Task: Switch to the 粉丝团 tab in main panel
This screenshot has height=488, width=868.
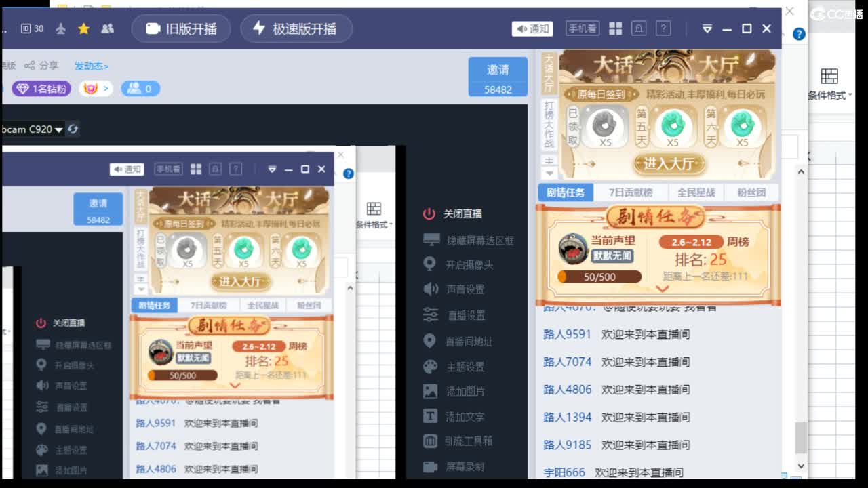Action: tap(751, 192)
